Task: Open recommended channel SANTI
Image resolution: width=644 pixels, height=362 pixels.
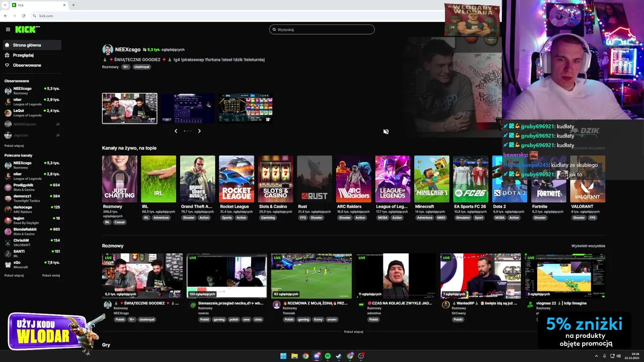Action: click(32, 253)
